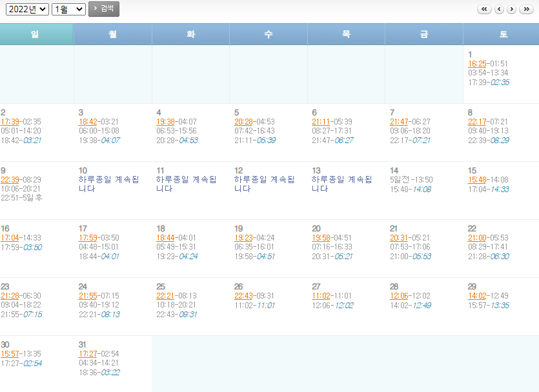Viewport: 539px width, 392px height.
Task: Open the 21:00 link on day 22
Action: [477, 238]
